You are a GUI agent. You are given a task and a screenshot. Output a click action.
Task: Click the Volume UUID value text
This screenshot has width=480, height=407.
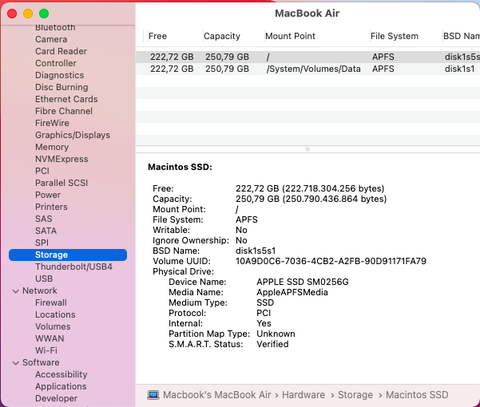(331, 261)
